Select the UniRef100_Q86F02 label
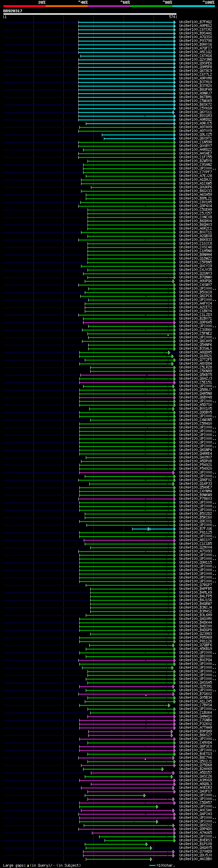 tap(196, 480)
